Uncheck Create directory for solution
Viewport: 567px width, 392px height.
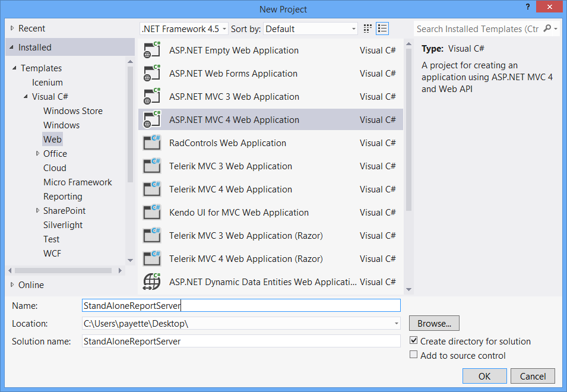click(414, 341)
